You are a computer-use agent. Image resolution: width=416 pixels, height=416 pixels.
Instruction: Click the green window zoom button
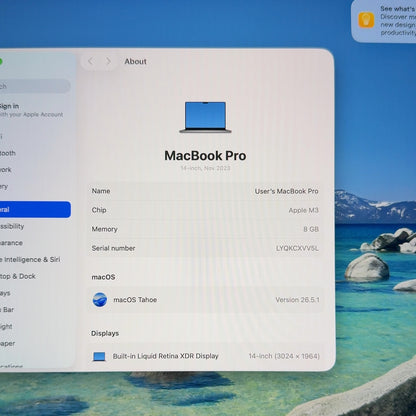pos(1,61)
